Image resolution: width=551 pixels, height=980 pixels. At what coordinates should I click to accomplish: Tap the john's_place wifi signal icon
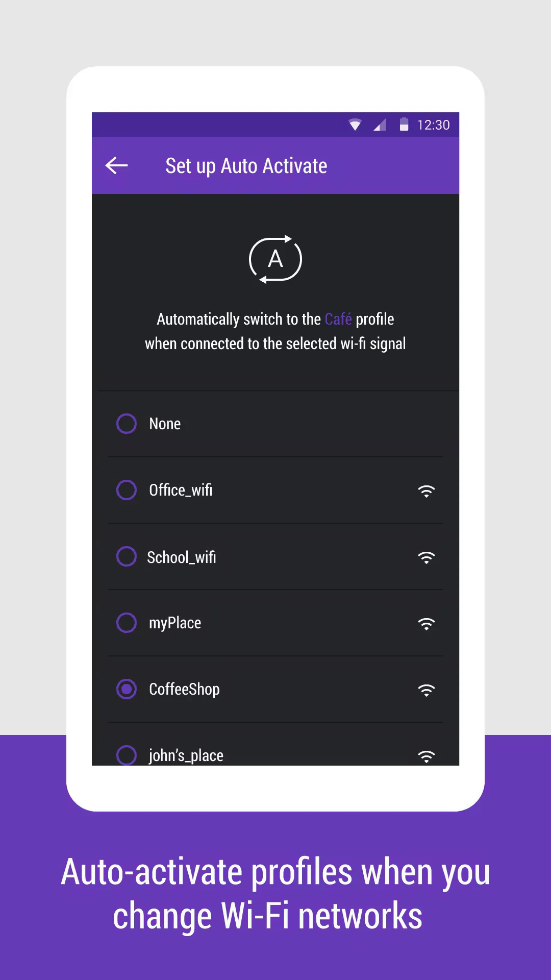(x=427, y=756)
